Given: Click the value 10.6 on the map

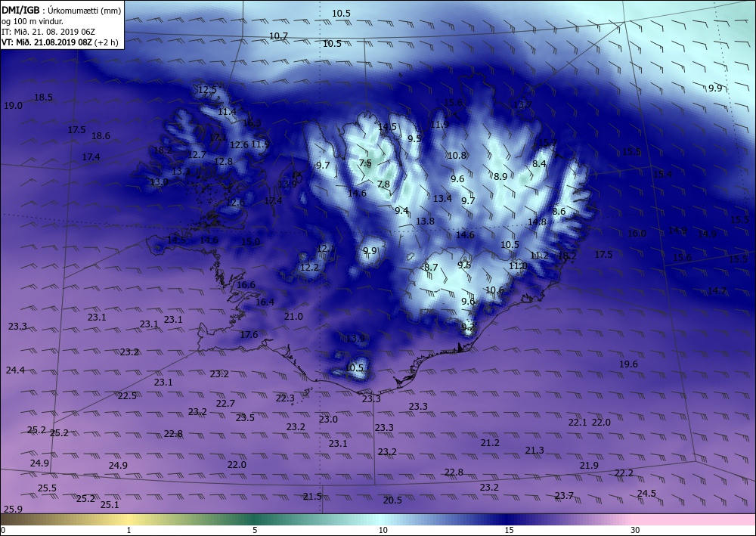Looking at the screenshot, I should pyautogui.click(x=494, y=290).
